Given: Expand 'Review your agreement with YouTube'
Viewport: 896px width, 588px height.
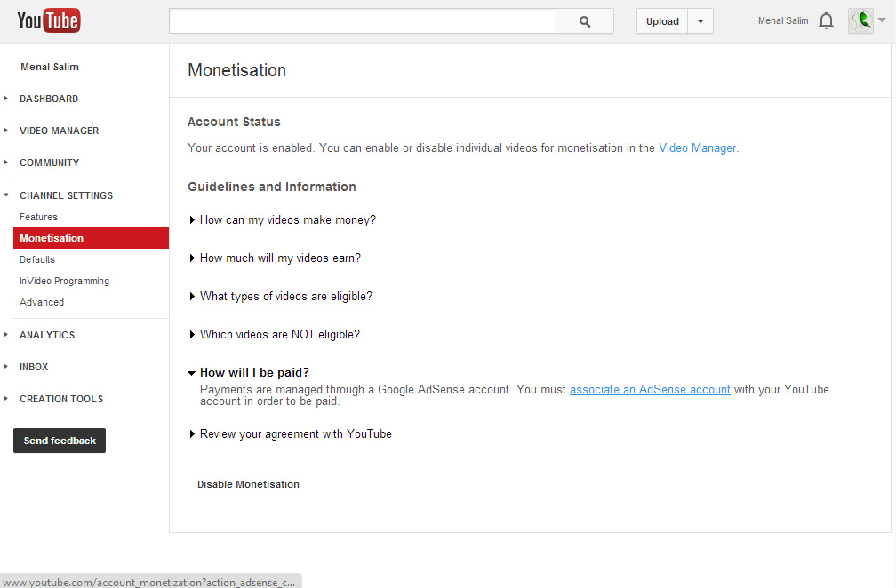Looking at the screenshot, I should click(x=291, y=434).
